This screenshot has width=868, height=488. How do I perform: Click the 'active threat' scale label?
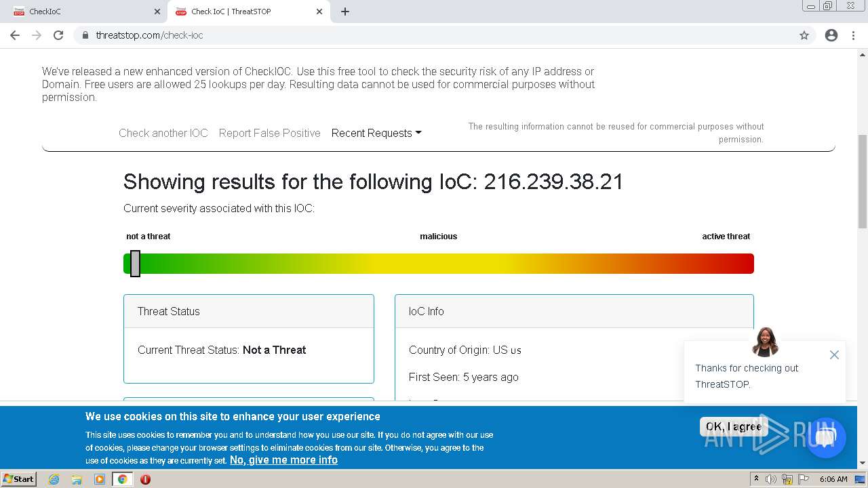coord(726,237)
